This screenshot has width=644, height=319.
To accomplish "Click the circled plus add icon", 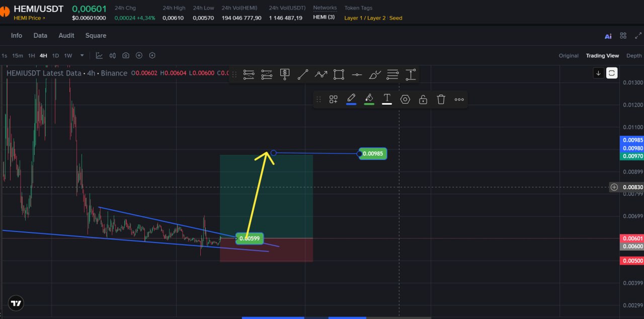I will click(x=139, y=55).
